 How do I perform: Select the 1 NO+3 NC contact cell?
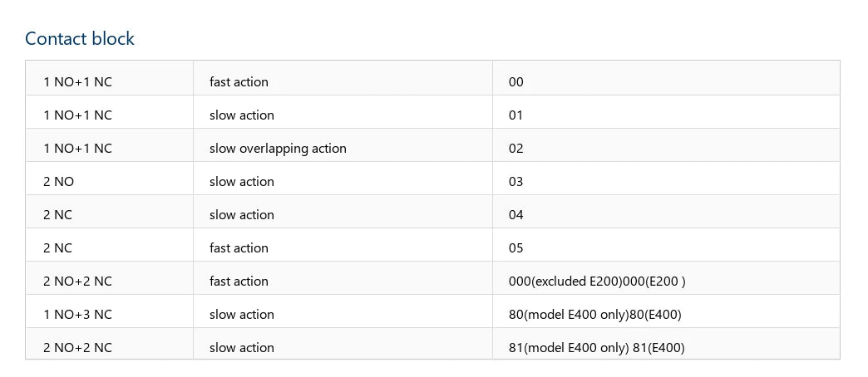pyautogui.click(x=110, y=311)
